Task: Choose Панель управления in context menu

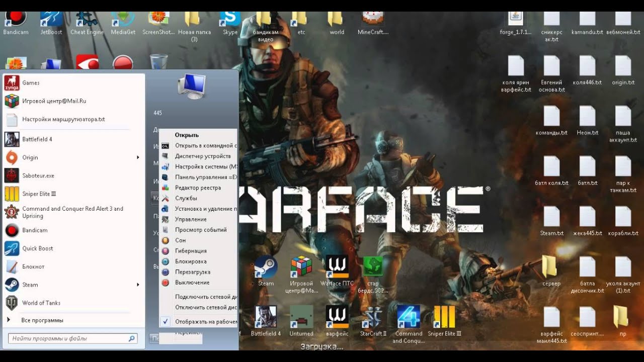Action: pos(199,177)
